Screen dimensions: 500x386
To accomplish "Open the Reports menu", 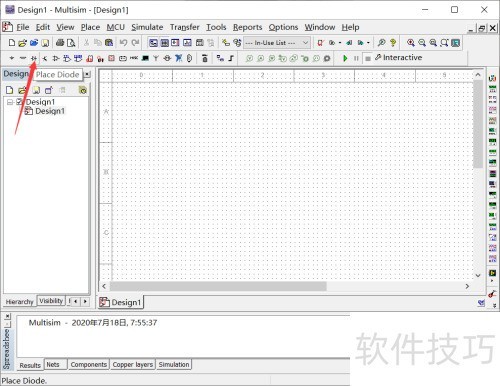I will click(x=247, y=27).
